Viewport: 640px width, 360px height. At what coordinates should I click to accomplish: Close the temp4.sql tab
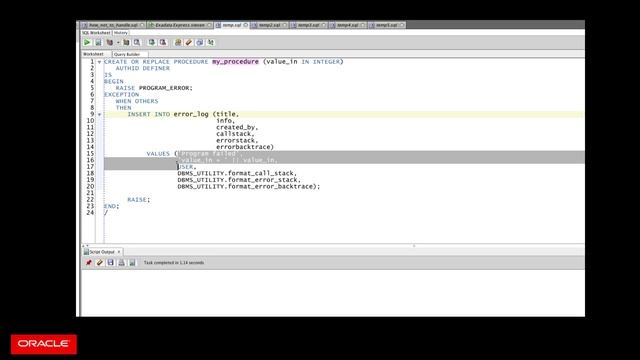point(362,25)
